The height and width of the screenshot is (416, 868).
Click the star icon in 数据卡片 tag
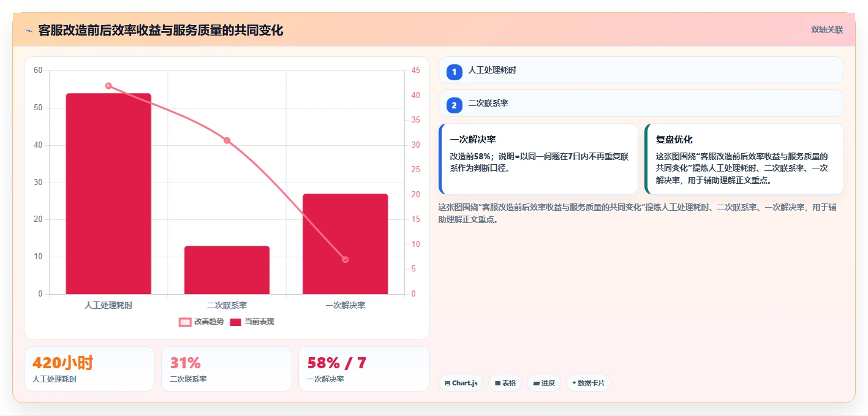(574, 383)
